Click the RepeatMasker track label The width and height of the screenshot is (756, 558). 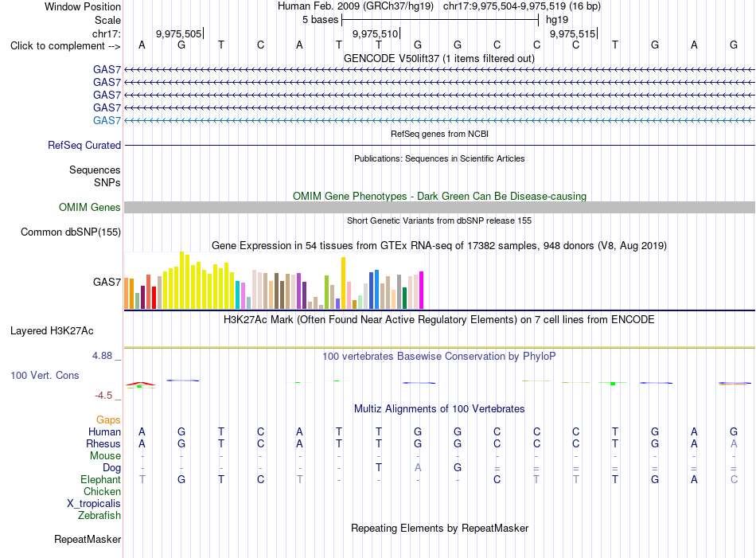[x=88, y=539]
